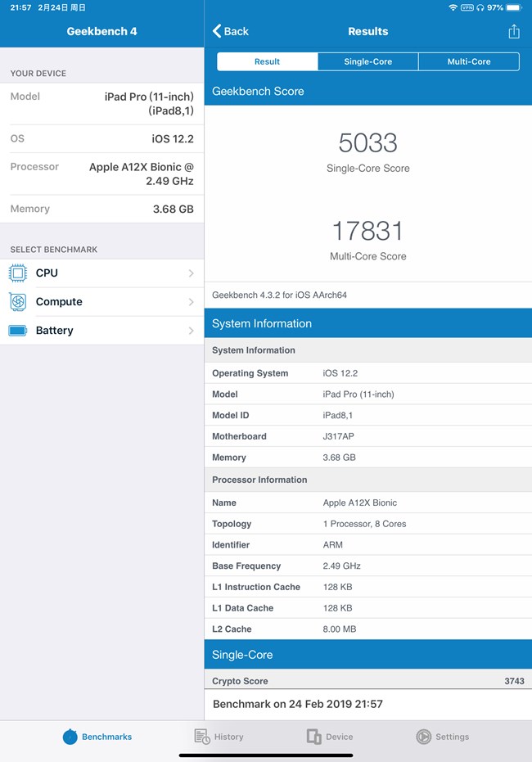Tap the Settings gear icon
This screenshot has height=762, width=532.
423,737
